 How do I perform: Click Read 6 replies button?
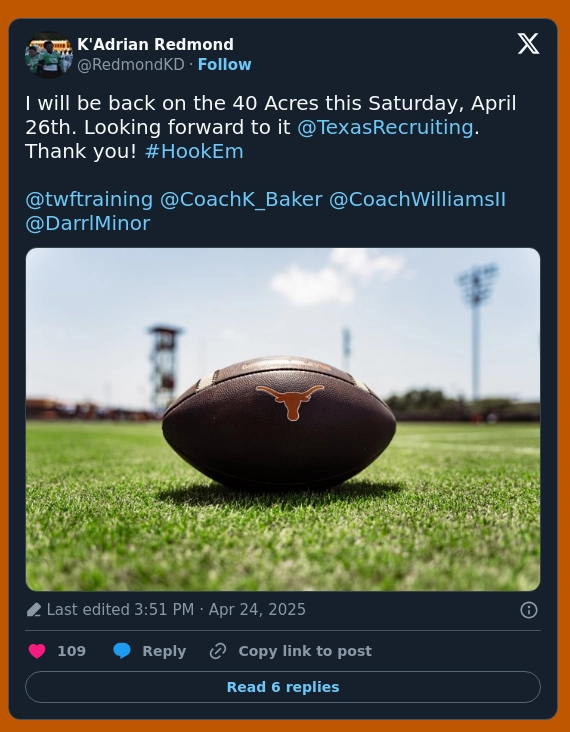[x=283, y=687]
